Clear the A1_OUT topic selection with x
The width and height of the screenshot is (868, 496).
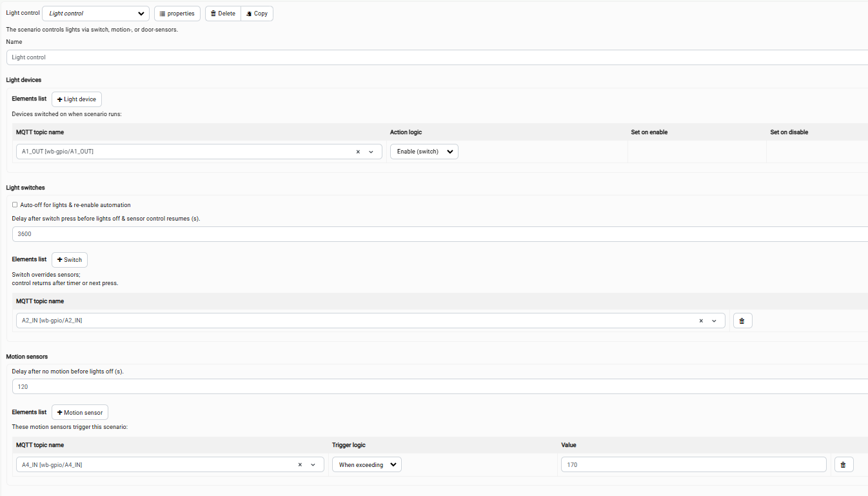(358, 152)
